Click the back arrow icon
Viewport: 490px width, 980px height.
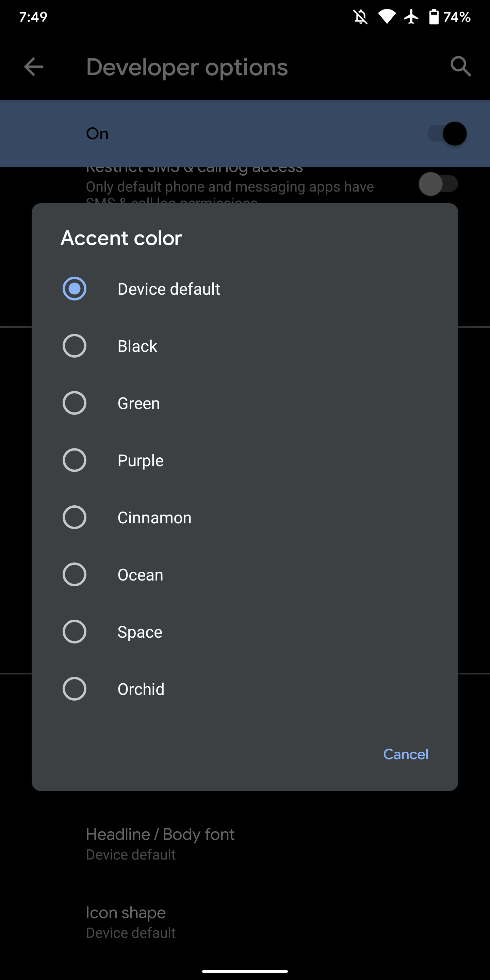pyautogui.click(x=33, y=67)
